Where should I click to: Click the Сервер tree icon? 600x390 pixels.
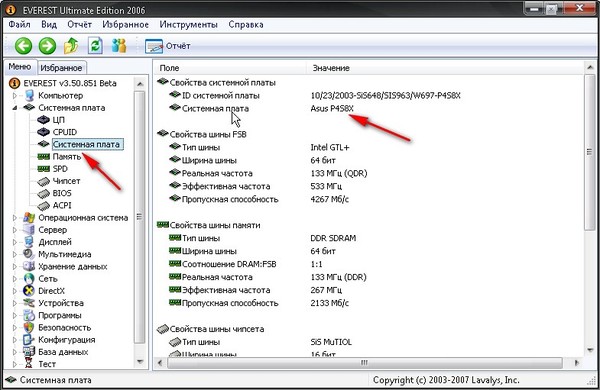tap(29, 230)
